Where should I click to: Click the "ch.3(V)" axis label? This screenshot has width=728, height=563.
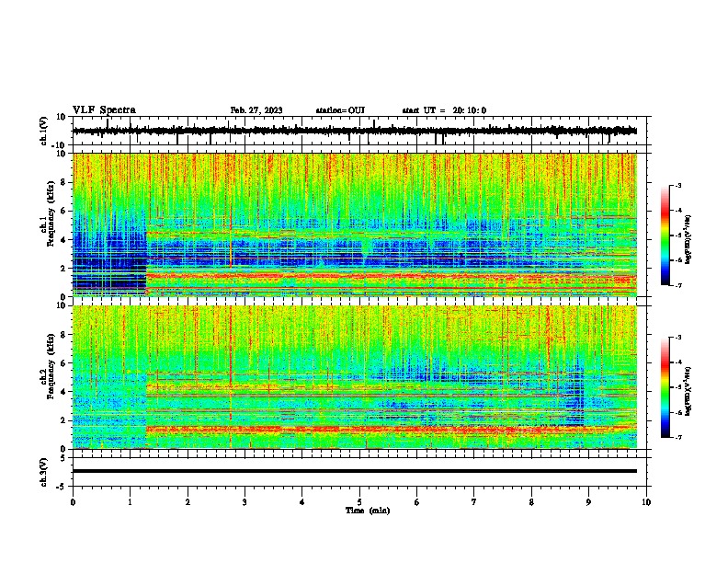tap(44, 472)
